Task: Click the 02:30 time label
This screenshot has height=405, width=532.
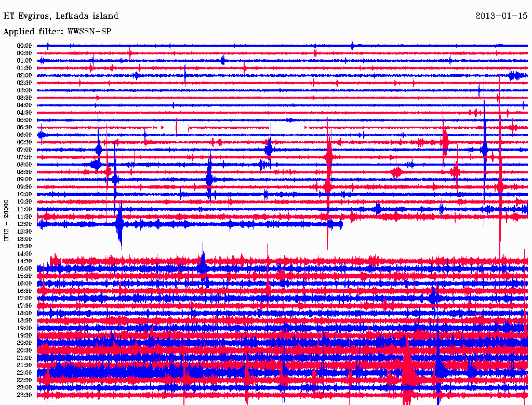Action: click(x=24, y=83)
